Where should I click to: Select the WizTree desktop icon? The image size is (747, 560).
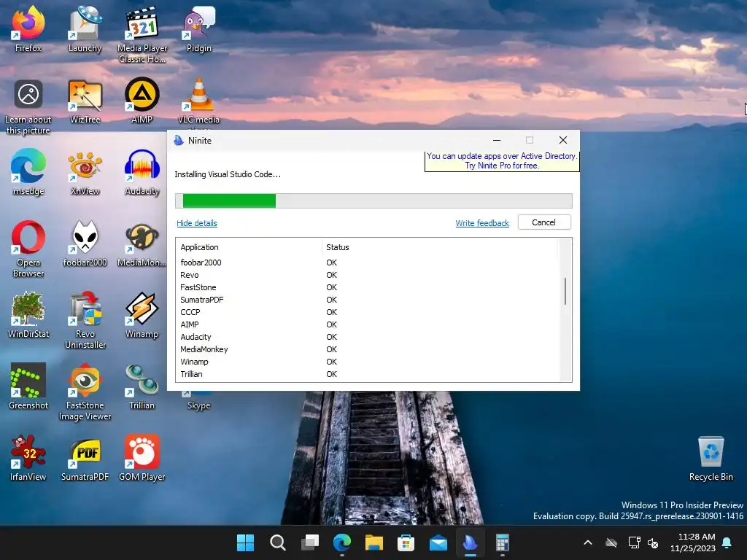[x=85, y=100]
